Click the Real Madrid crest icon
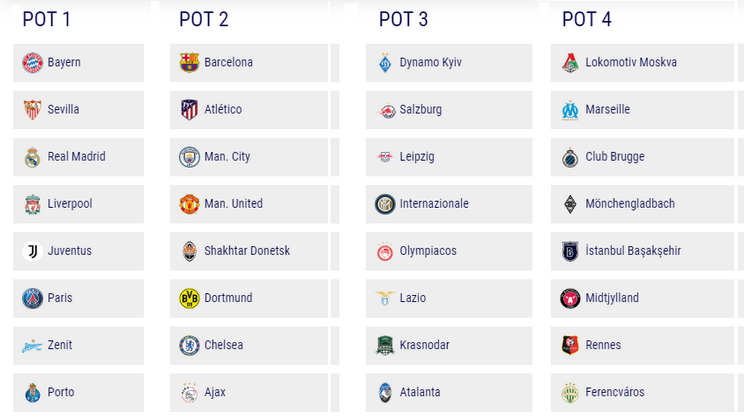This screenshot has height=419, width=744. 32,157
